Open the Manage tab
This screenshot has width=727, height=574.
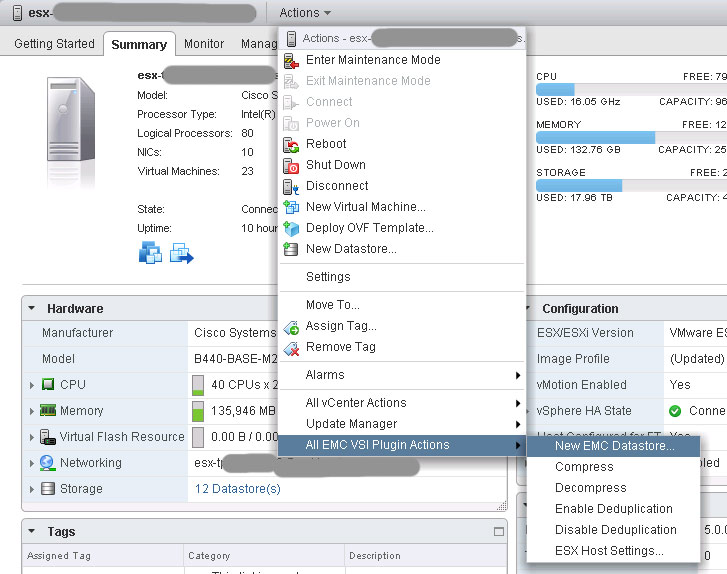[259, 44]
